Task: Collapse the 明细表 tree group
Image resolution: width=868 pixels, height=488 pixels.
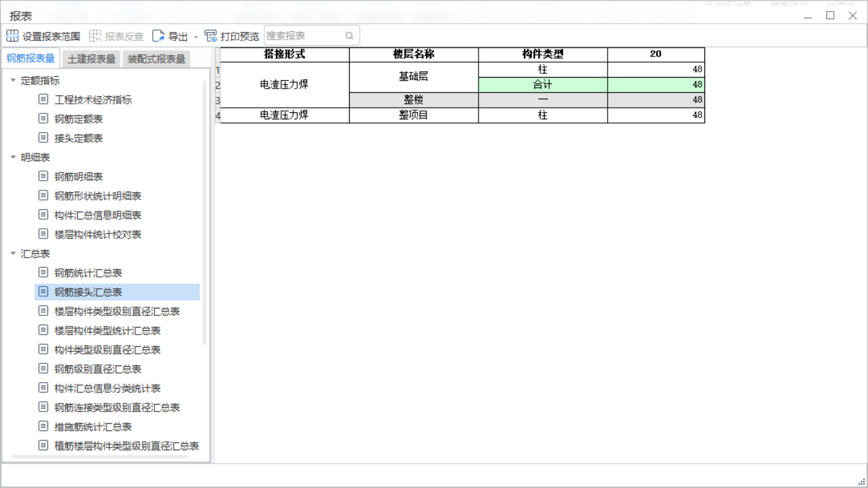Action: [x=13, y=157]
